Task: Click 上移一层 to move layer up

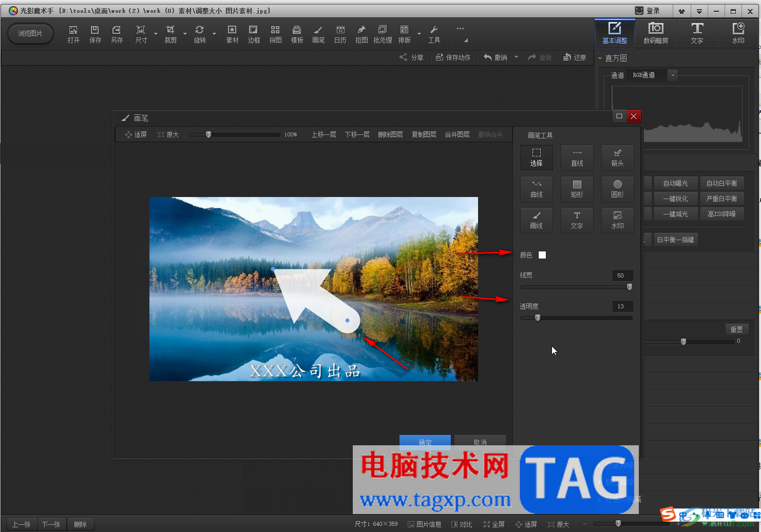Action: click(x=324, y=134)
